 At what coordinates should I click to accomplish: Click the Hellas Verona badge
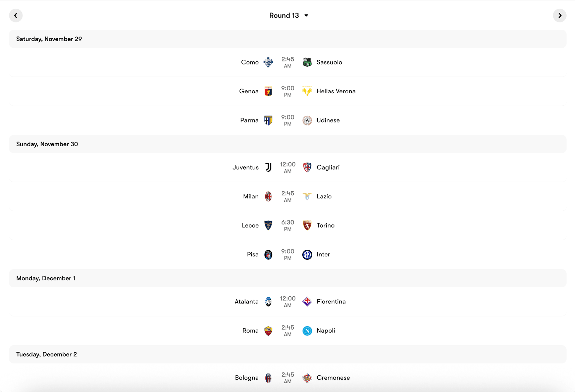point(307,91)
